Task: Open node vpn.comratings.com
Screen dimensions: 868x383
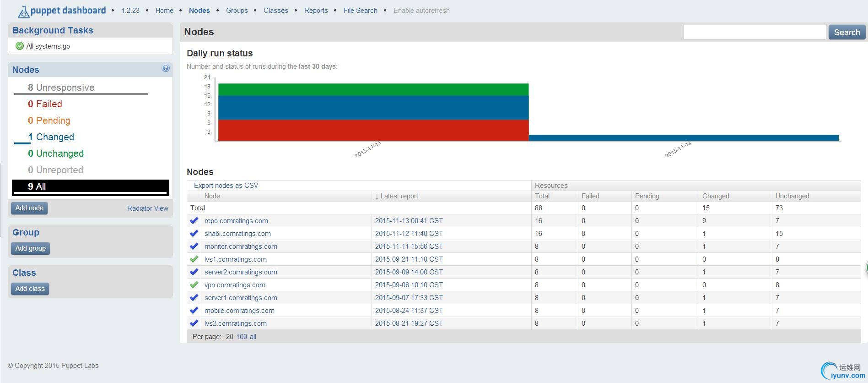Action: coord(235,285)
